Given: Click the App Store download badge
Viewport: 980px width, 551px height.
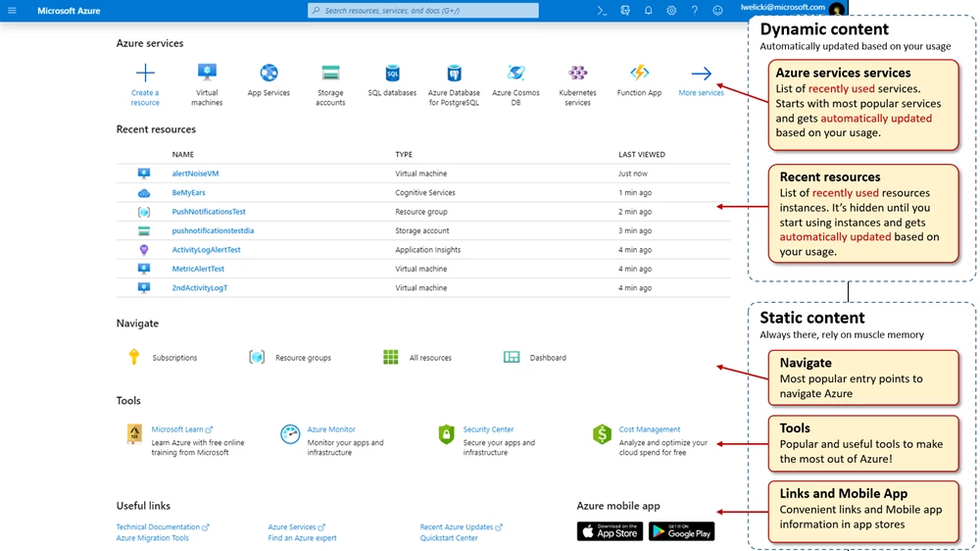Looking at the screenshot, I should (610, 531).
